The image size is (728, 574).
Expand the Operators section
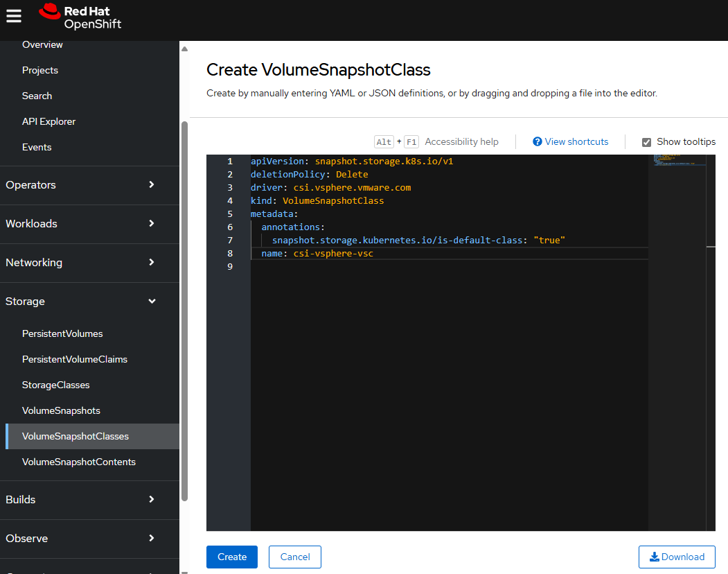tap(89, 185)
